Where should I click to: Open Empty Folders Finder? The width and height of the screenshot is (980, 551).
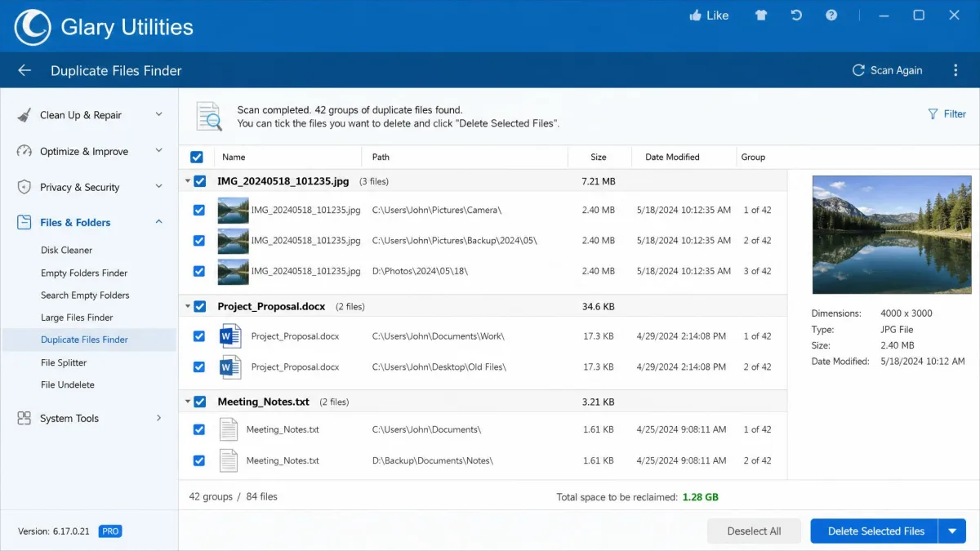point(84,273)
